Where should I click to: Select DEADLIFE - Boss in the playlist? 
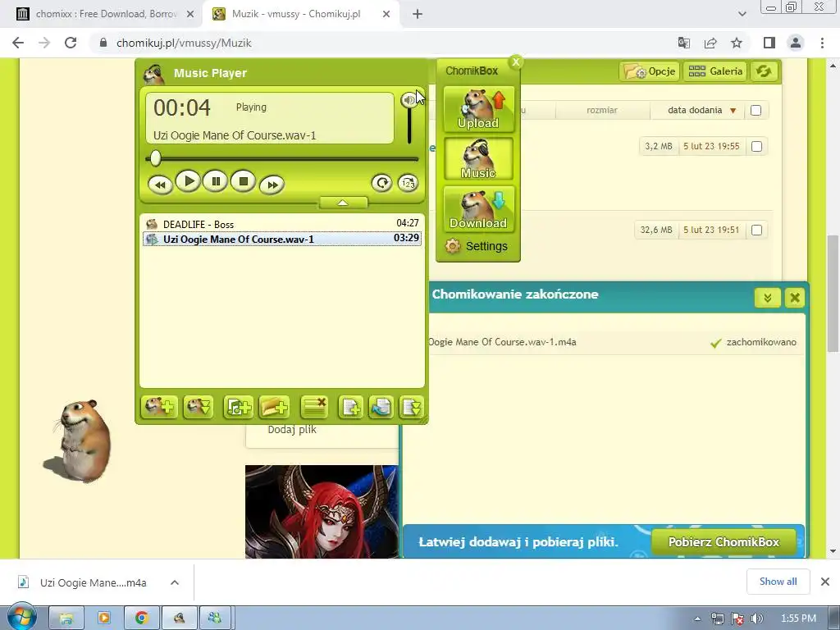point(282,223)
